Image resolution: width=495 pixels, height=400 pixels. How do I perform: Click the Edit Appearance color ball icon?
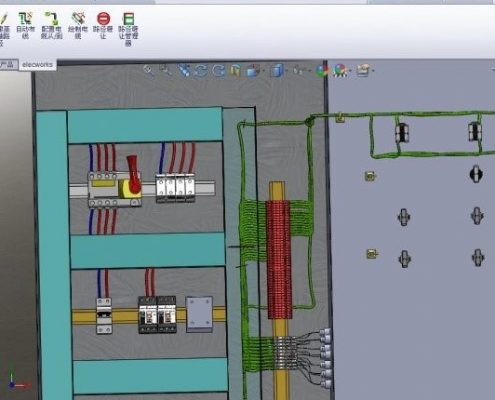[322, 71]
